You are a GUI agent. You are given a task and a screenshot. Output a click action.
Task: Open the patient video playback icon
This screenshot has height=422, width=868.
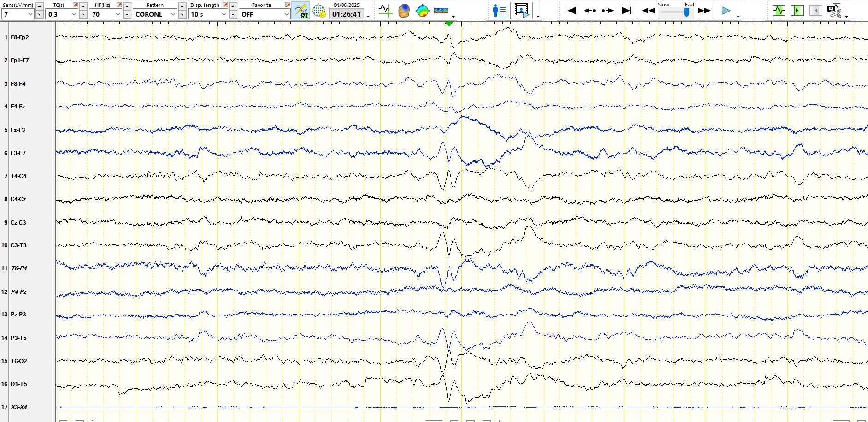point(522,11)
